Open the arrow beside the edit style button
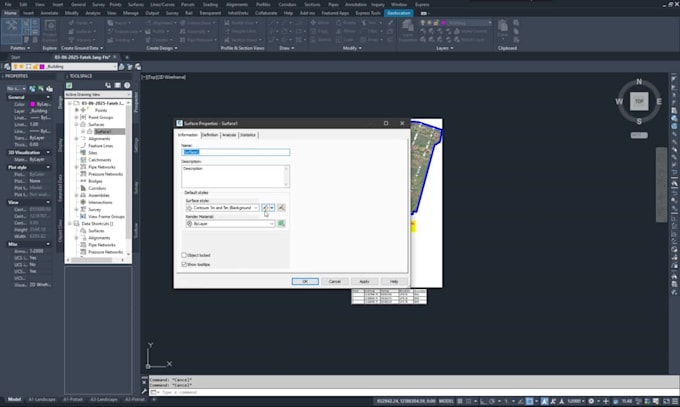The width and height of the screenshot is (680, 407). 272,208
